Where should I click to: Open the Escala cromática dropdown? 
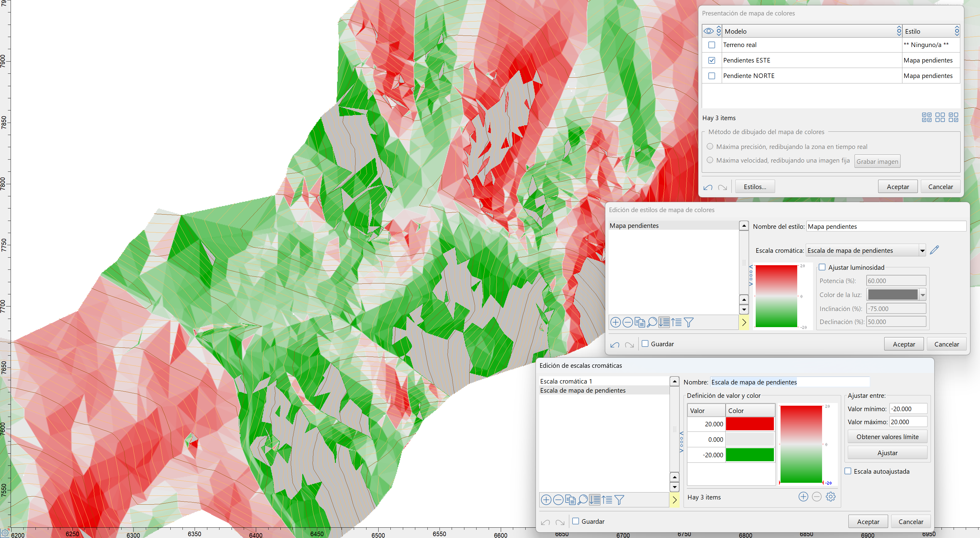[922, 251]
